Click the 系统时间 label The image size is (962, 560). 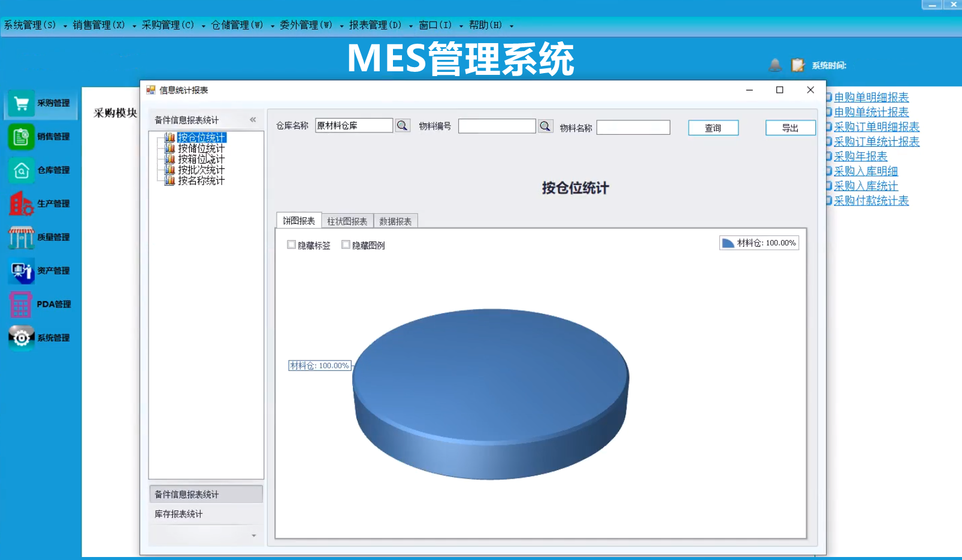829,65
